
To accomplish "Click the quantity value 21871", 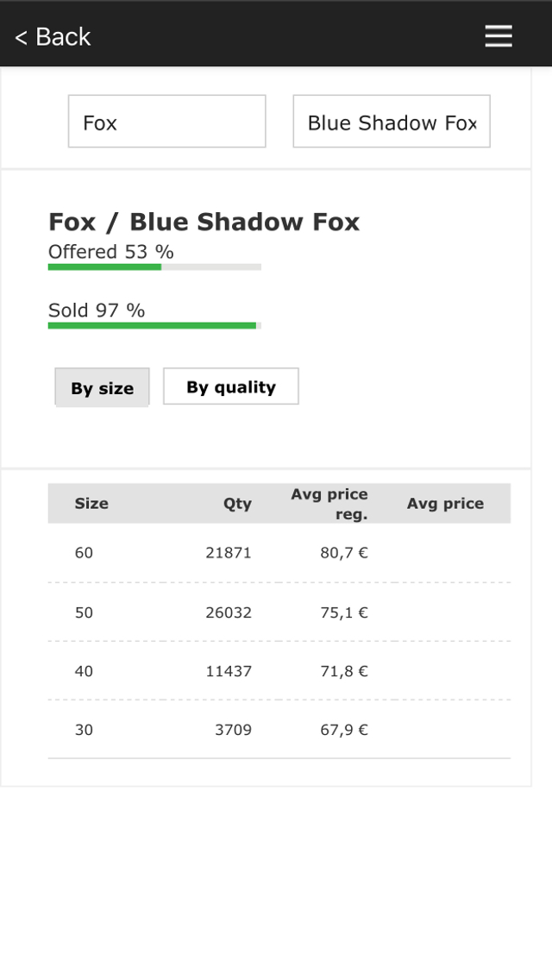I will click(229, 553).
